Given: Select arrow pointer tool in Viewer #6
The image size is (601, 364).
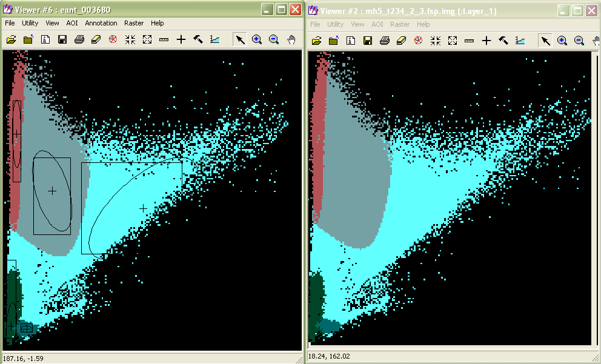Looking at the screenshot, I should point(240,39).
